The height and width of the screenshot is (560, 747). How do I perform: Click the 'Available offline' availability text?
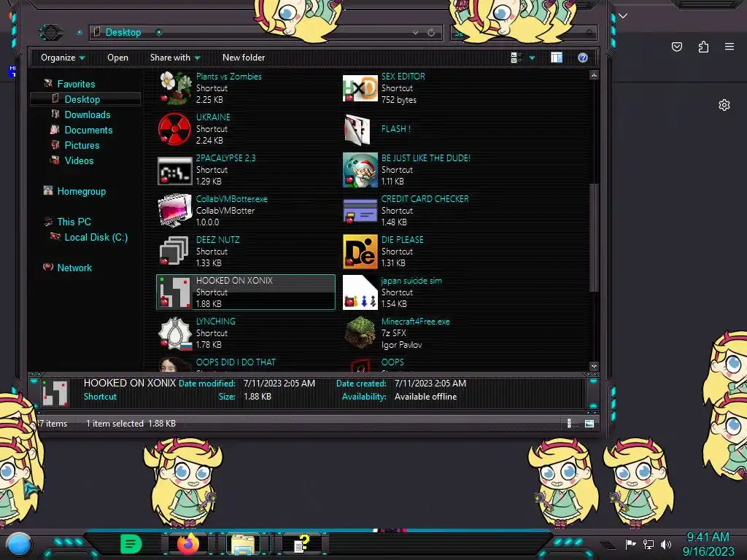[x=425, y=397]
